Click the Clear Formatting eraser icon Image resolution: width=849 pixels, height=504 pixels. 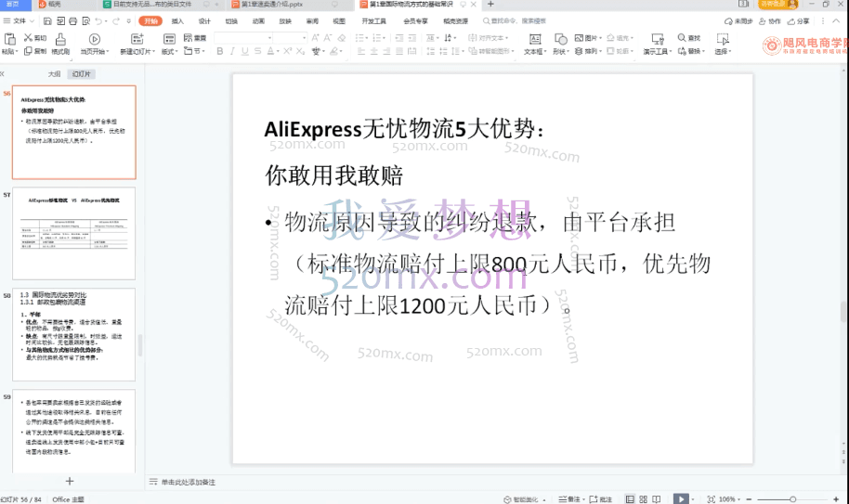tap(341, 38)
